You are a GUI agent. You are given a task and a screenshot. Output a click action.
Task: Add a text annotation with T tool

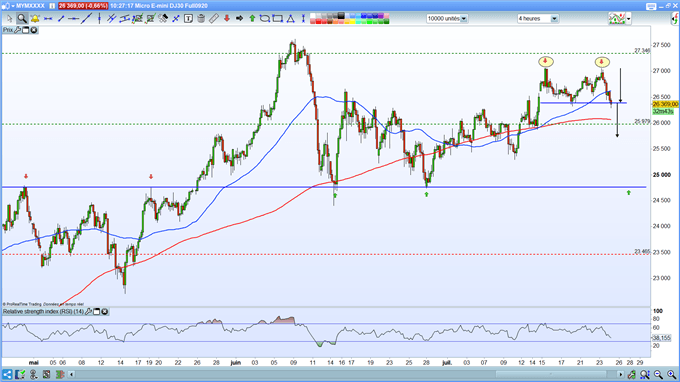pos(188,19)
